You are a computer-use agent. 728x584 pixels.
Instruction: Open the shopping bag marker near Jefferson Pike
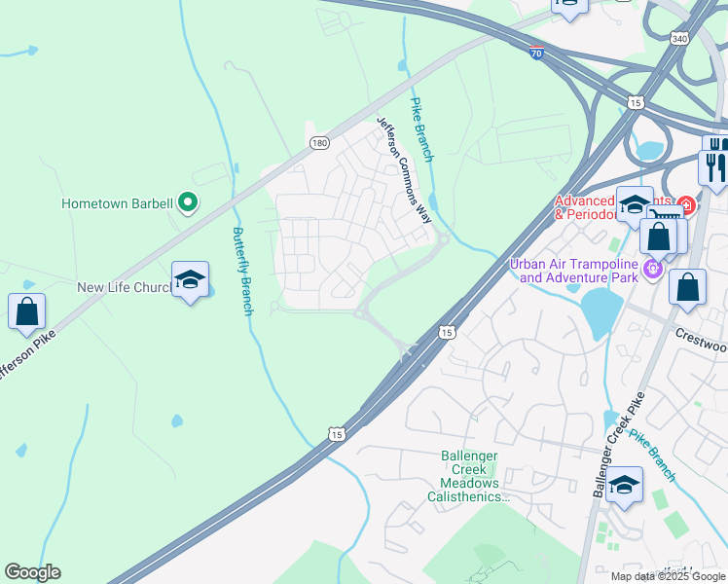click(27, 312)
